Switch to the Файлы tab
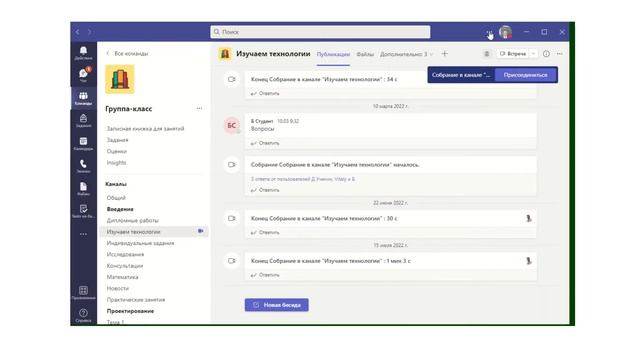The height and width of the screenshot is (360, 640). (365, 54)
